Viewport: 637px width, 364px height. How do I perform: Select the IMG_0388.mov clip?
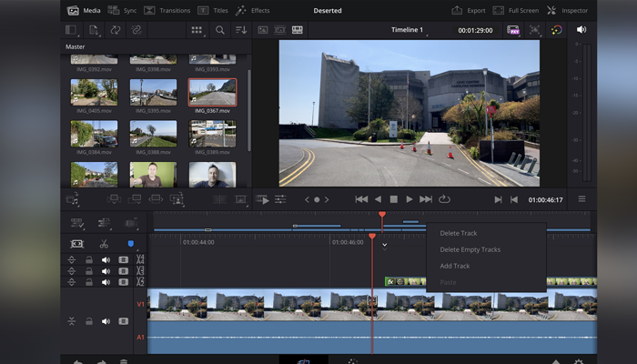point(153,134)
